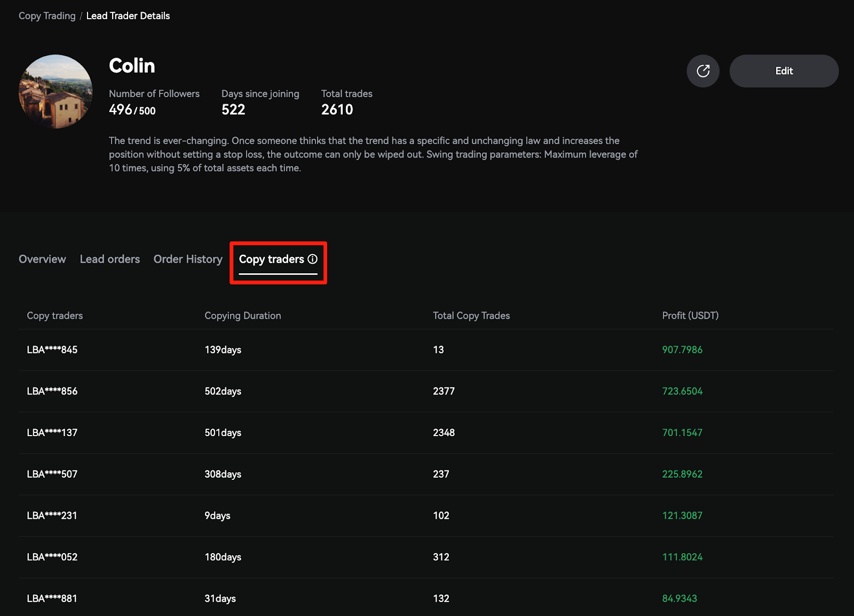Click the Profit (USDT) column header
Viewport: 854px width, 616px height.
tap(690, 315)
